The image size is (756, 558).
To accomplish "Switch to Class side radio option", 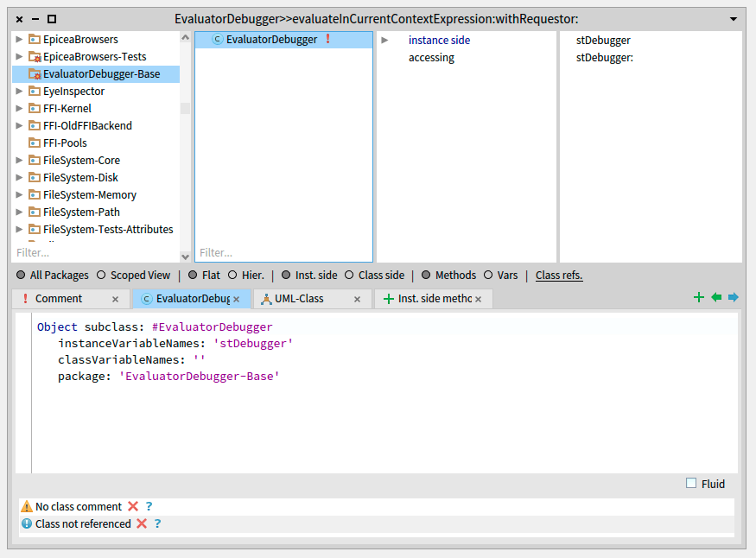I will (350, 276).
